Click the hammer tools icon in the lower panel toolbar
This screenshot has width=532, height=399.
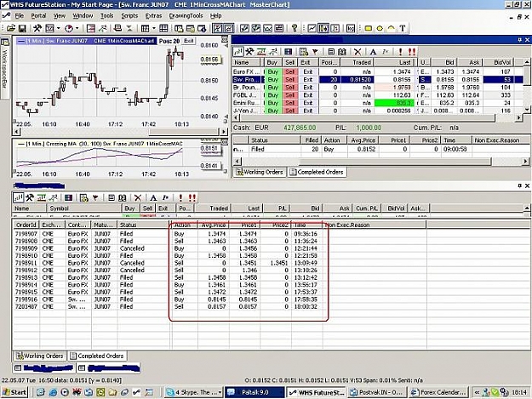pos(30,197)
